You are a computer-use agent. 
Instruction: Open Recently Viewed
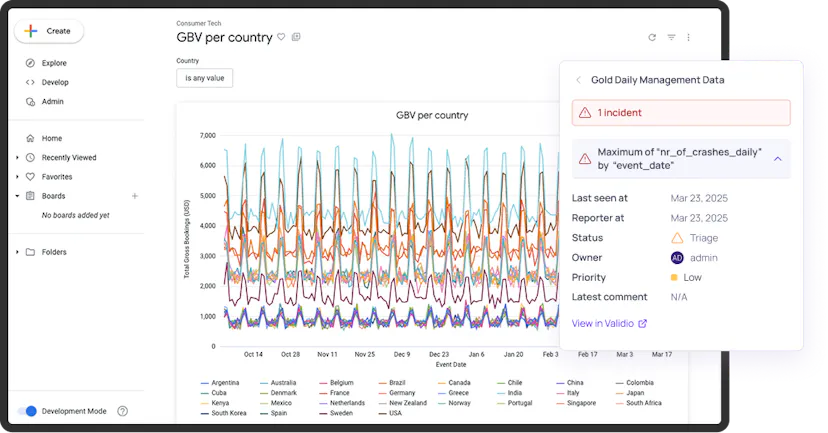tap(69, 157)
